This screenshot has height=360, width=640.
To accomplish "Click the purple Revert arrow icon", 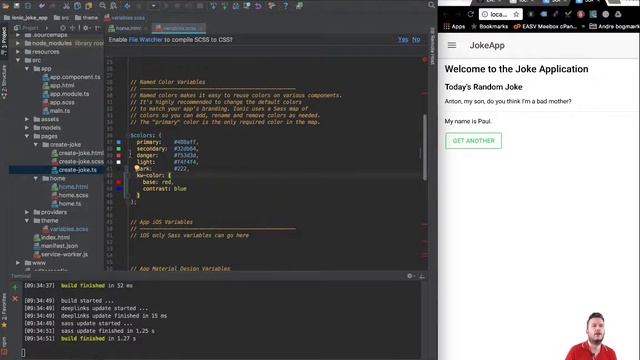I will 258,6.
